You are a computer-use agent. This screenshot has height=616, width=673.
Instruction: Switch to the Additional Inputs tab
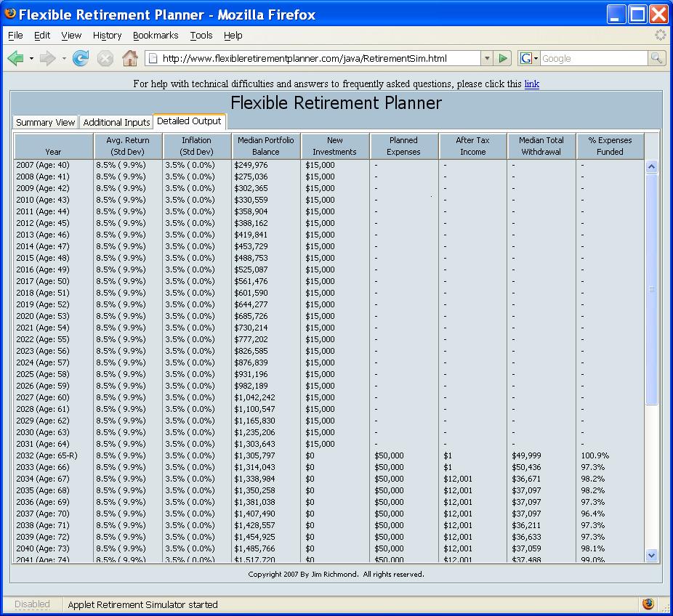116,122
